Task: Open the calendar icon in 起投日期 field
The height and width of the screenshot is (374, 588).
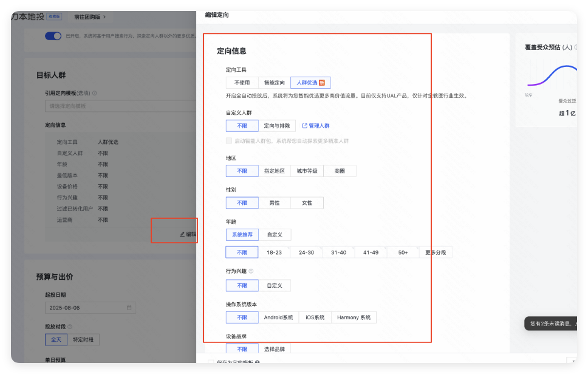Action: pos(129,308)
